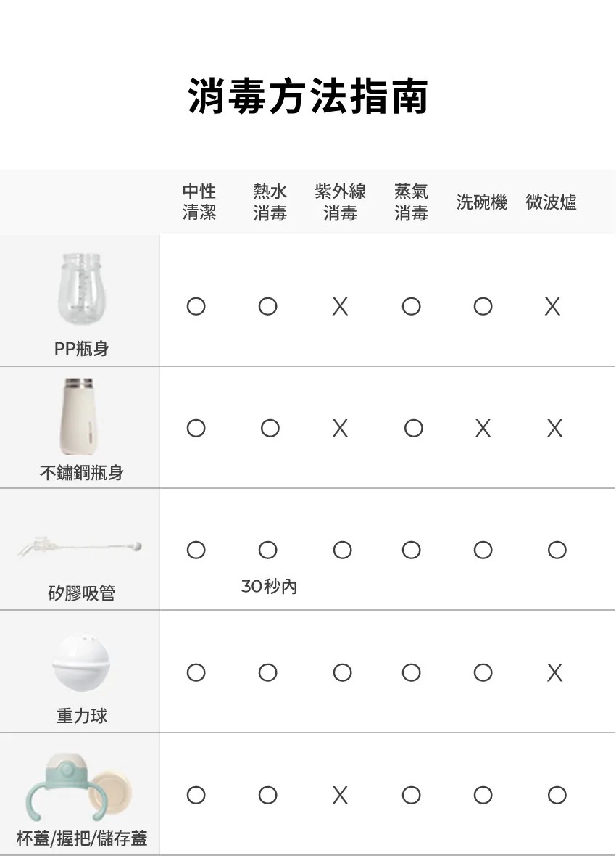Click the PP瓶身 clear bottle image

(x=81, y=287)
